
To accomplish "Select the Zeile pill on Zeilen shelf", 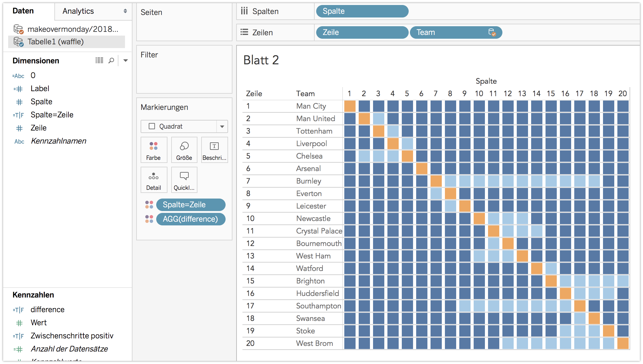I will click(362, 32).
